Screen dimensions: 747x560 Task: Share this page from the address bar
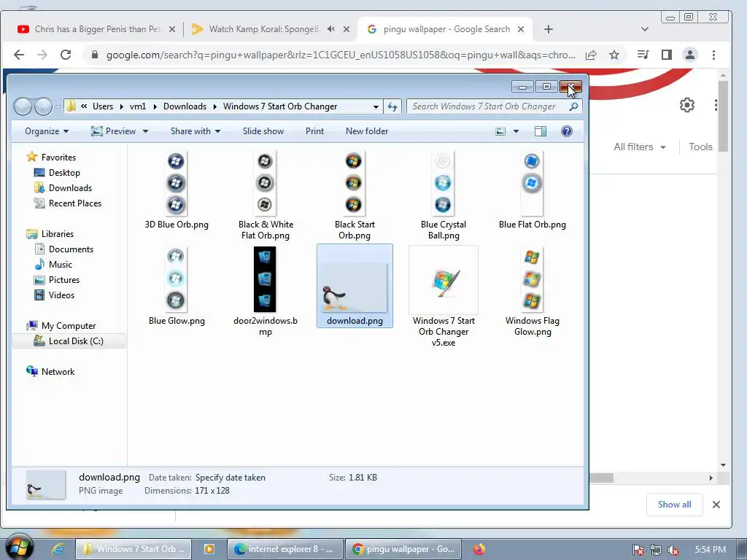[591, 55]
